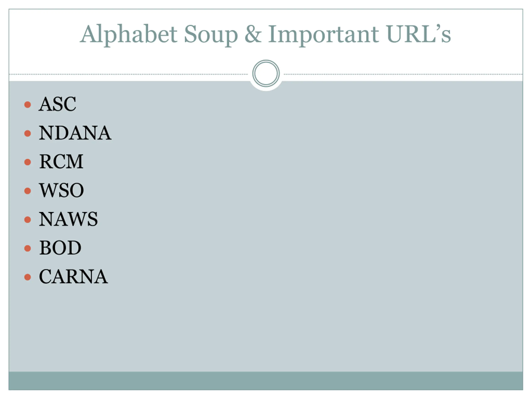
Task: Click the orange bullet dot beside BOD
Action: [x=28, y=248]
